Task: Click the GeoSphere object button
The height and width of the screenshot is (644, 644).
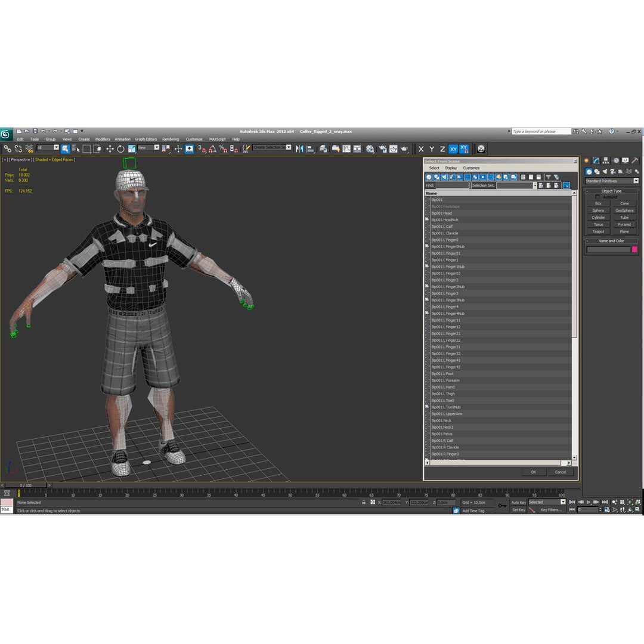Action: [x=624, y=210]
